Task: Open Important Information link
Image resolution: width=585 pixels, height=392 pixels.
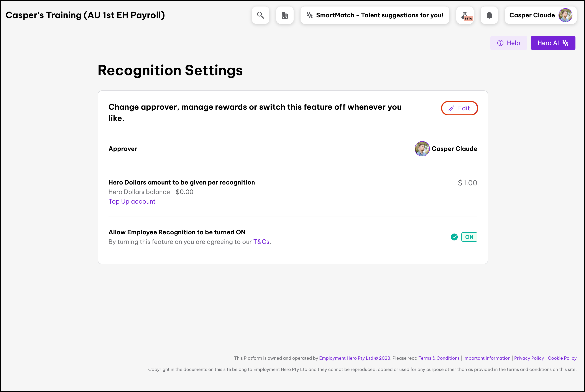Action: (487, 358)
